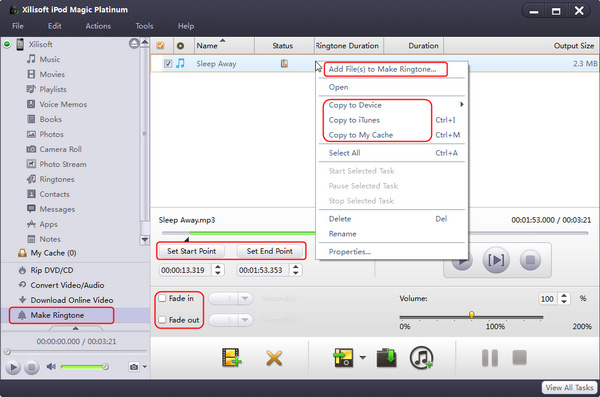600x397 pixels.
Task: Expand the Copy to Device submenu arrow
Action: (x=461, y=105)
